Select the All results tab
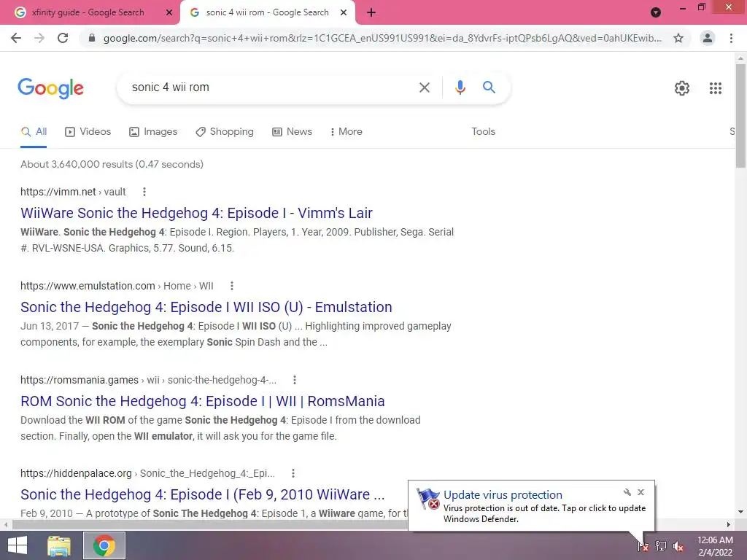Screen dimensions: 747x560 [34, 132]
